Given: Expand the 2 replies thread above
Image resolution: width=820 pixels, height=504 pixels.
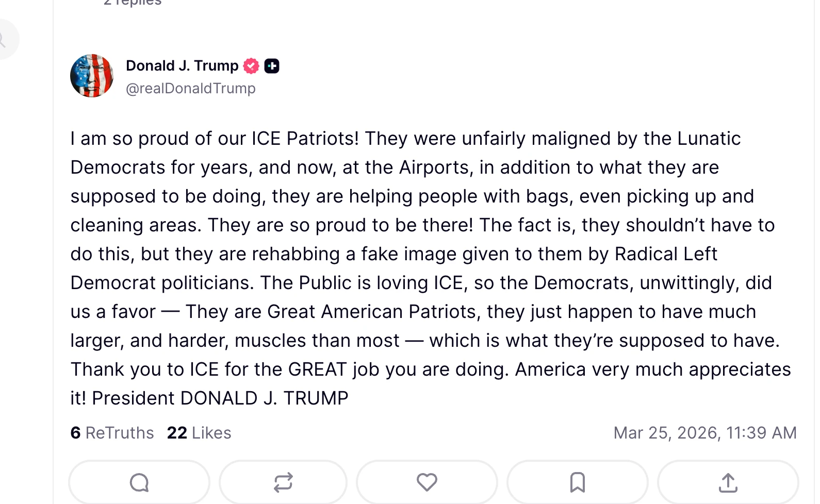Looking at the screenshot, I should [133, 3].
